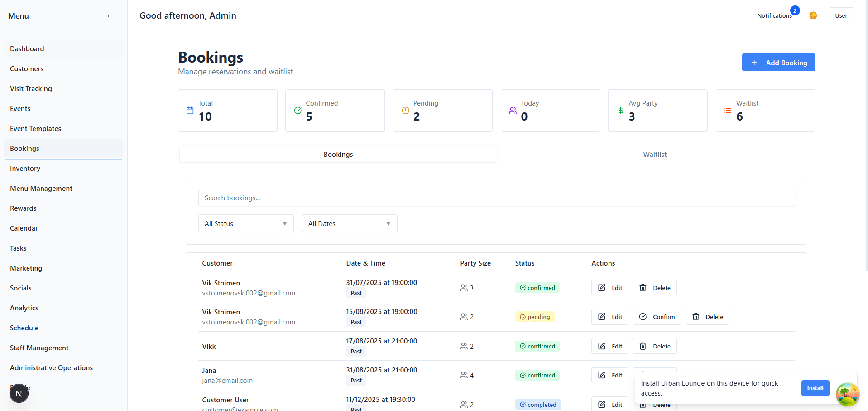Delete the Vikk booking on 17/08/2025

[654, 346]
